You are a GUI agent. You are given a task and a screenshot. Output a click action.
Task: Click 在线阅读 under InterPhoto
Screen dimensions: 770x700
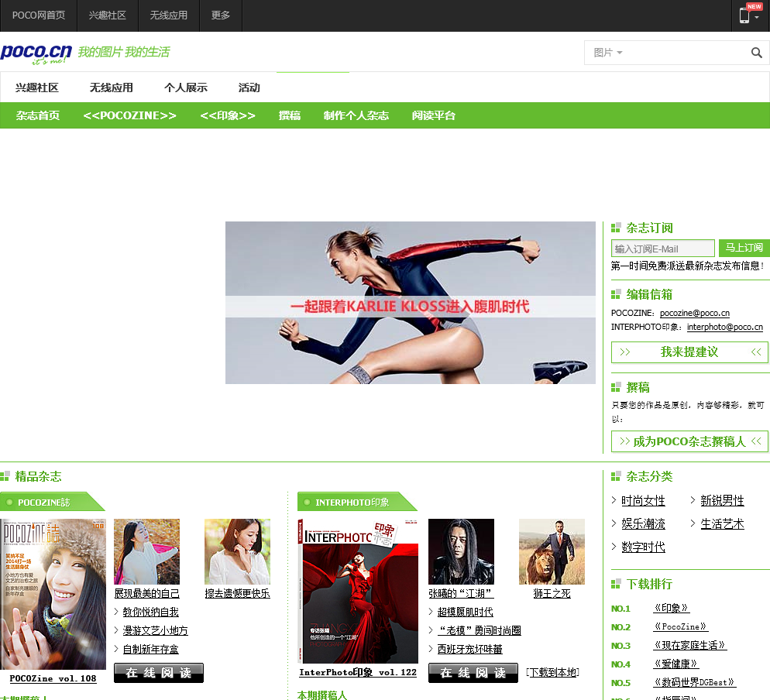[473, 672]
